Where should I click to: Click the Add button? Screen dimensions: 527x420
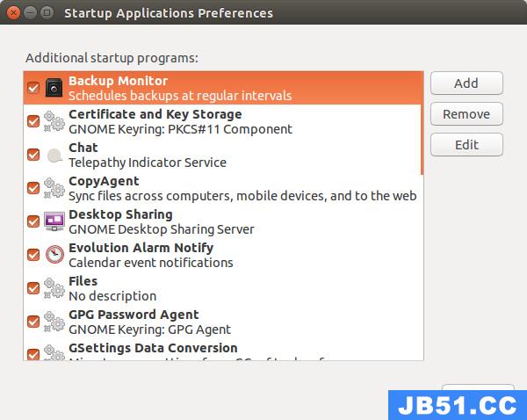point(466,83)
